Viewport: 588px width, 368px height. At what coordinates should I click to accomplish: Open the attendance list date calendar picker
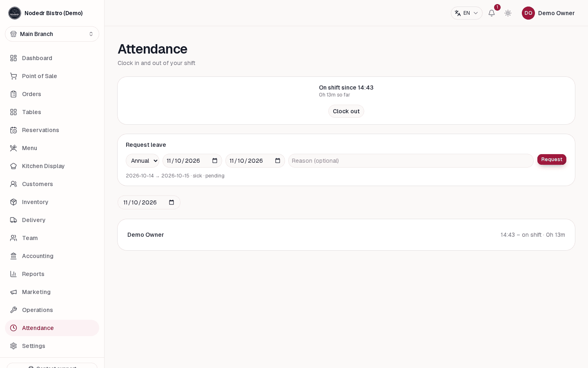coord(171,202)
